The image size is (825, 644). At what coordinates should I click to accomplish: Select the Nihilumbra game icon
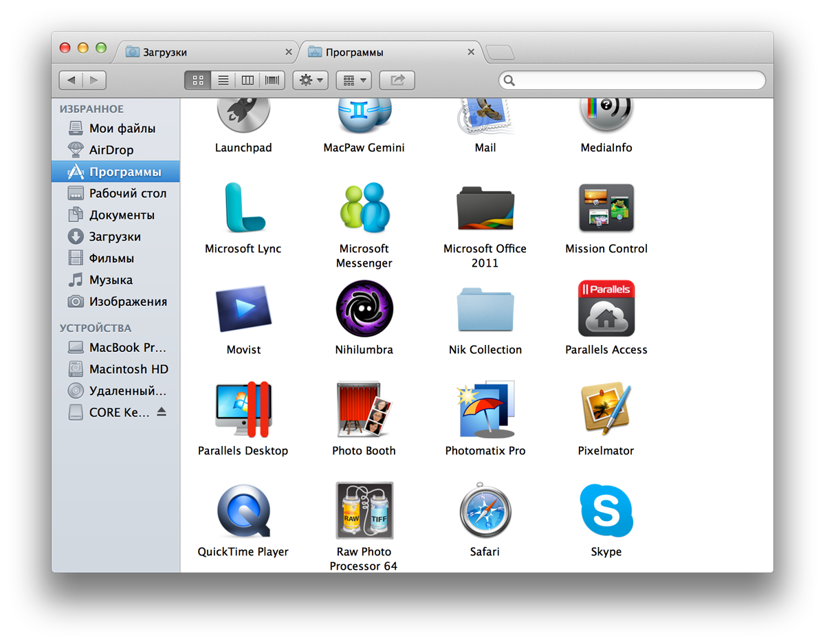[364, 309]
